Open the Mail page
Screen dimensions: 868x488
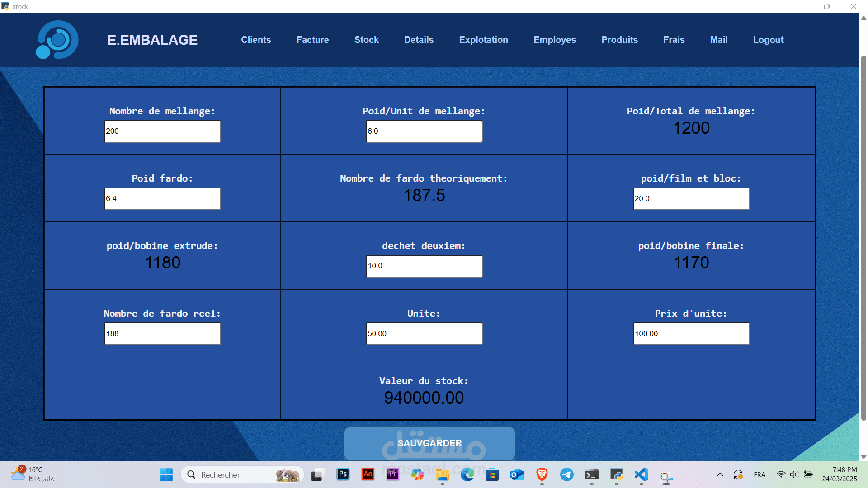tap(719, 40)
